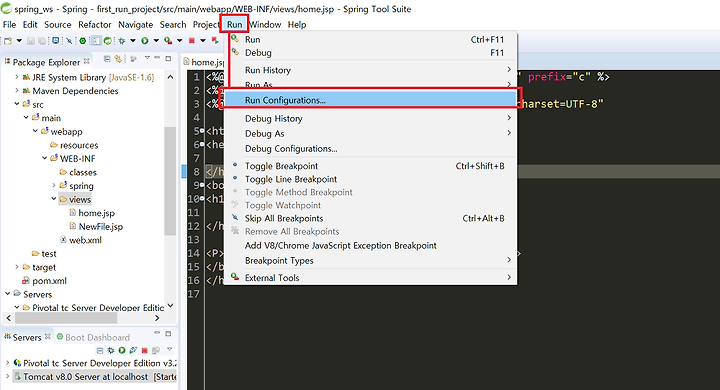
Task: Start server in debug mode icon
Action: click(x=111, y=350)
